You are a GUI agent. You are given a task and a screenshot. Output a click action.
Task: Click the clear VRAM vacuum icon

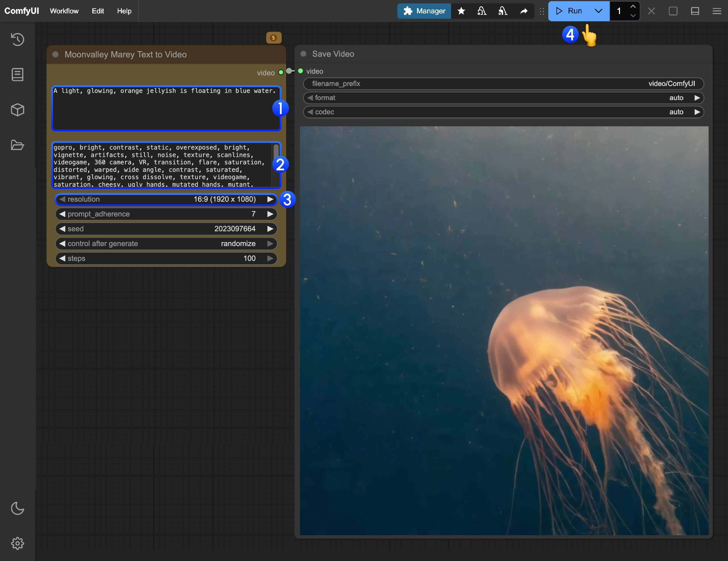(x=482, y=11)
